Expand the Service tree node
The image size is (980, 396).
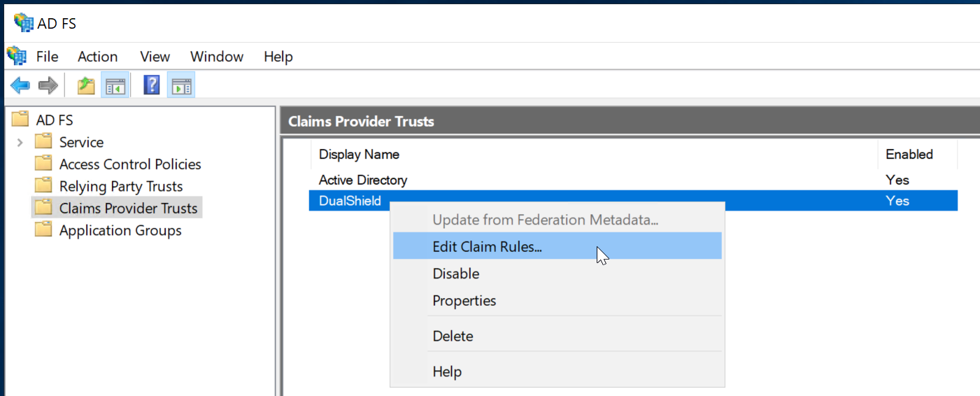click(x=20, y=143)
